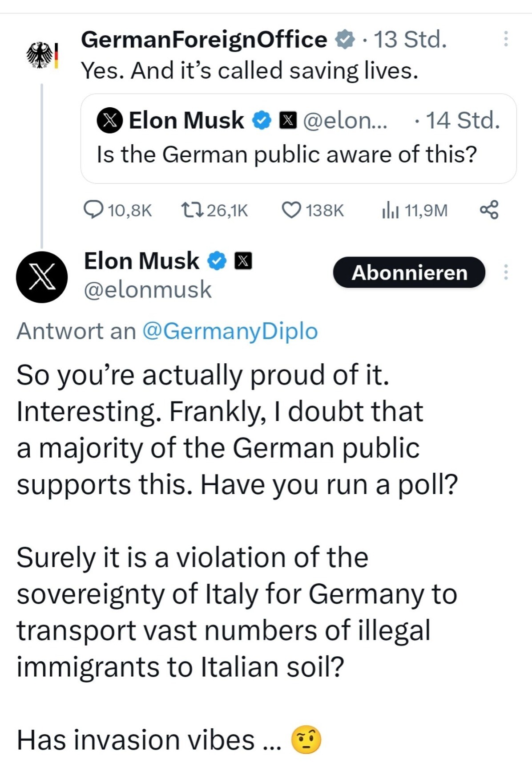Open the three-dot menu next to Abonnieren

(505, 272)
